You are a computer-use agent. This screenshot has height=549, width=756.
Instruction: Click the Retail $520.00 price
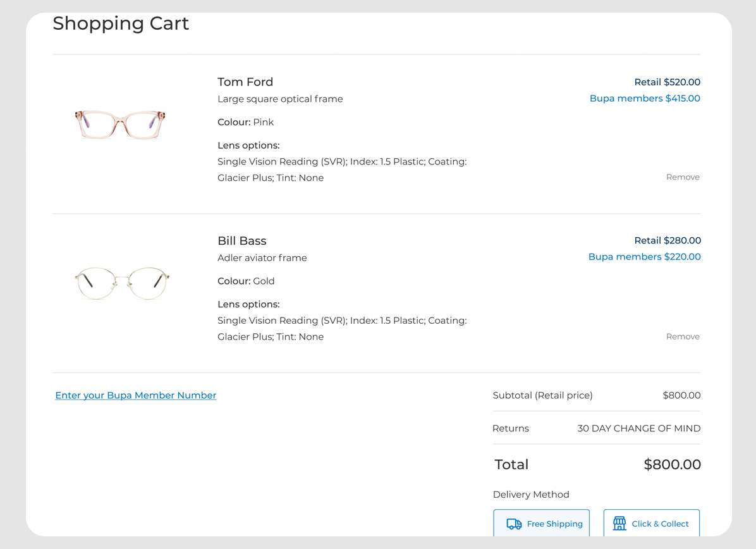click(668, 82)
